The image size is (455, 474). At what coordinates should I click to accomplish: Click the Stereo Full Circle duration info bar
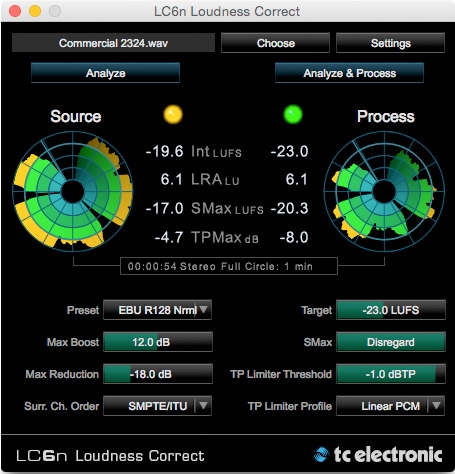[x=229, y=266]
